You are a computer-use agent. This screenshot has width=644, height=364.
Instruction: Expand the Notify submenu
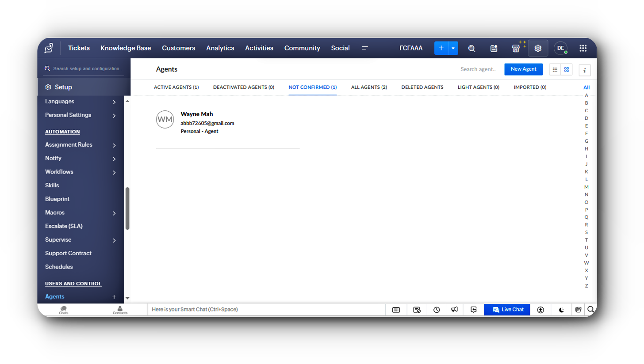pos(114,159)
